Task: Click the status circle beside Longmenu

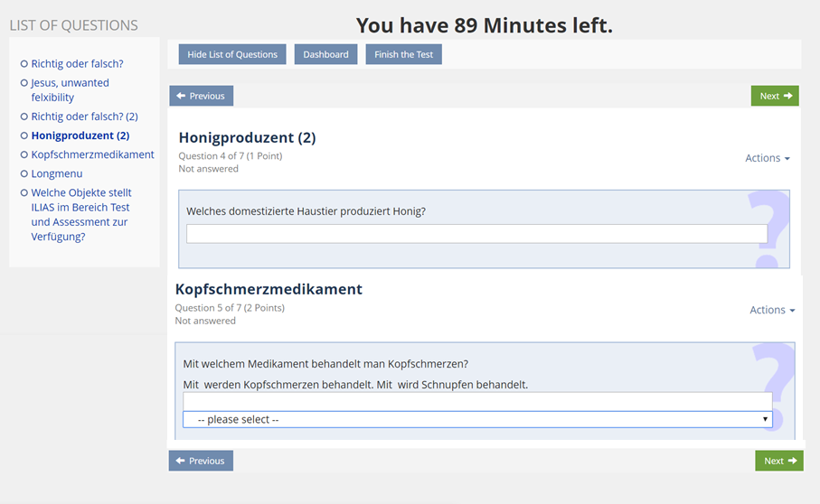Action: click(x=24, y=173)
